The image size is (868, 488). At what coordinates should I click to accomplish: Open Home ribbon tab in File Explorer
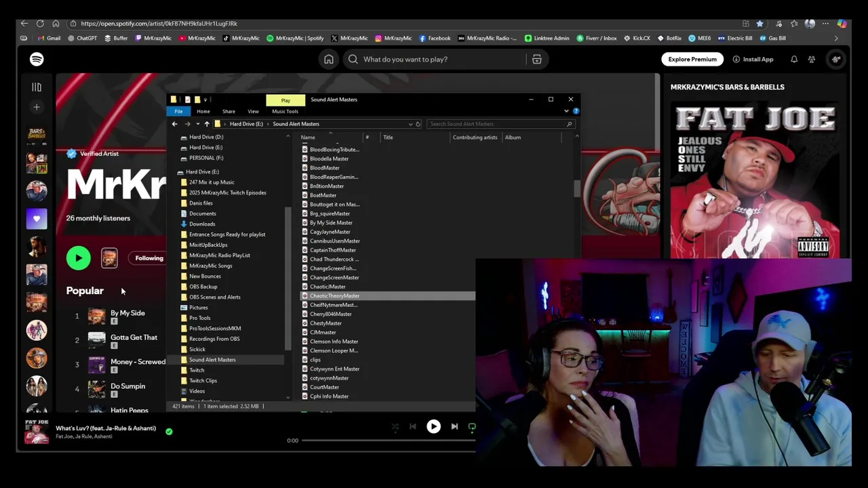click(x=203, y=111)
